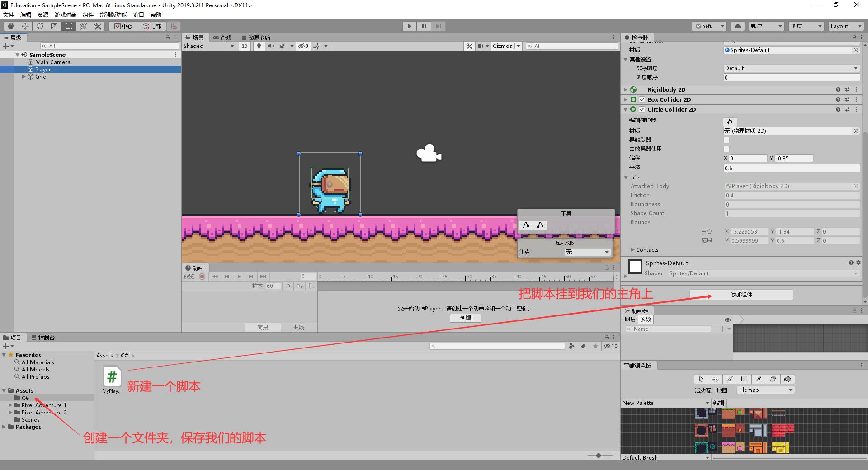Select the Scale tool in toolbar
Image resolution: width=868 pixels, height=470 pixels.
click(54, 26)
